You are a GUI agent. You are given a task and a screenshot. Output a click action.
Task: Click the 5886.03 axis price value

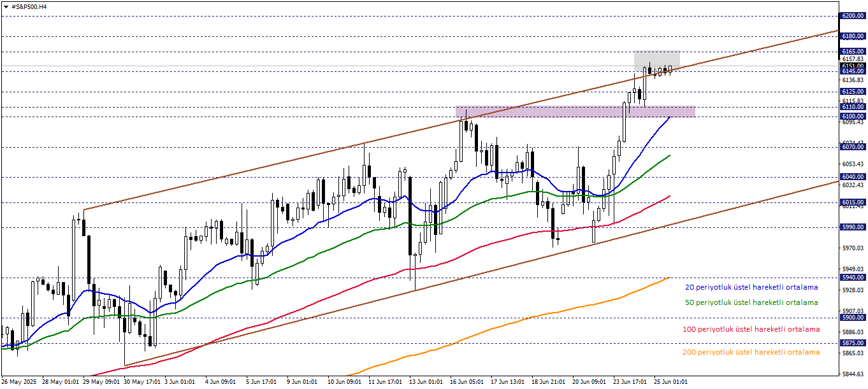[x=853, y=332]
